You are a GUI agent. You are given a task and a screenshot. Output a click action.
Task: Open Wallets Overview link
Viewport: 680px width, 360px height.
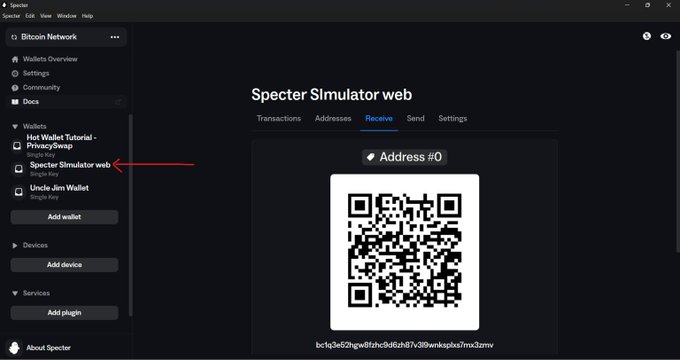point(50,59)
